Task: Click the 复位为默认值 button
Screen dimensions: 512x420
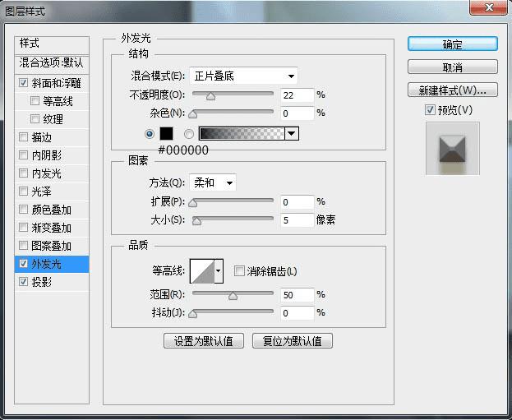Action: [293, 341]
